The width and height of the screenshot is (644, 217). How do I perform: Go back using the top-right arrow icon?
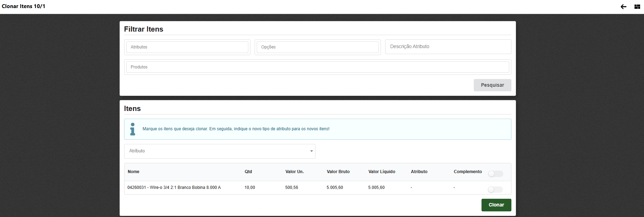623,7
